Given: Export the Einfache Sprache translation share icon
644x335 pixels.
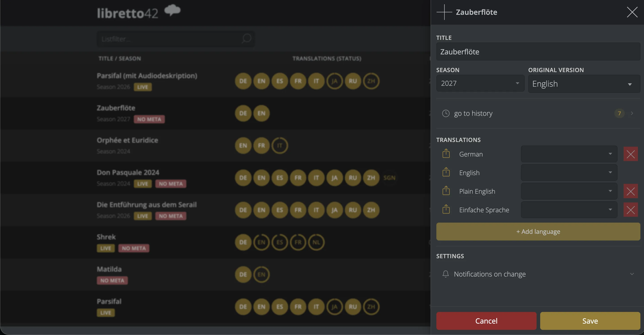Looking at the screenshot, I should [x=446, y=209].
